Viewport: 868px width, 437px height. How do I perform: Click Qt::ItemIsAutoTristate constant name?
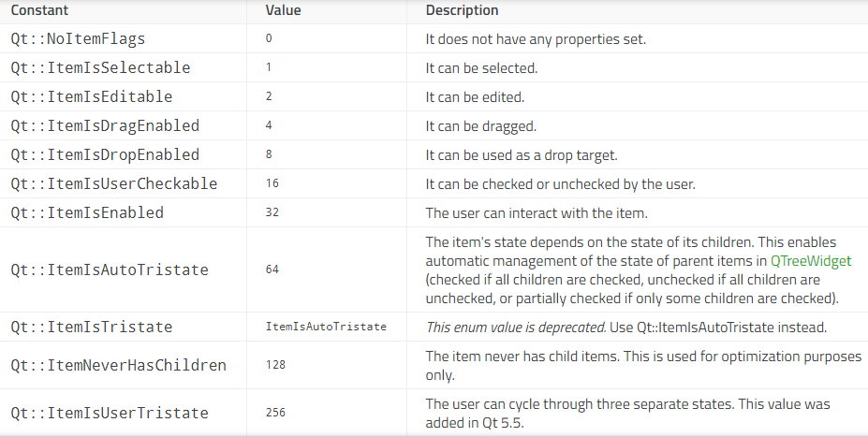(x=110, y=270)
